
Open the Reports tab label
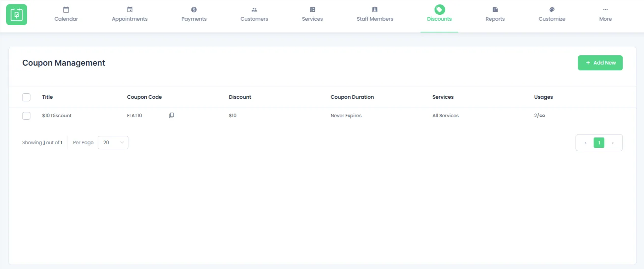495,19
